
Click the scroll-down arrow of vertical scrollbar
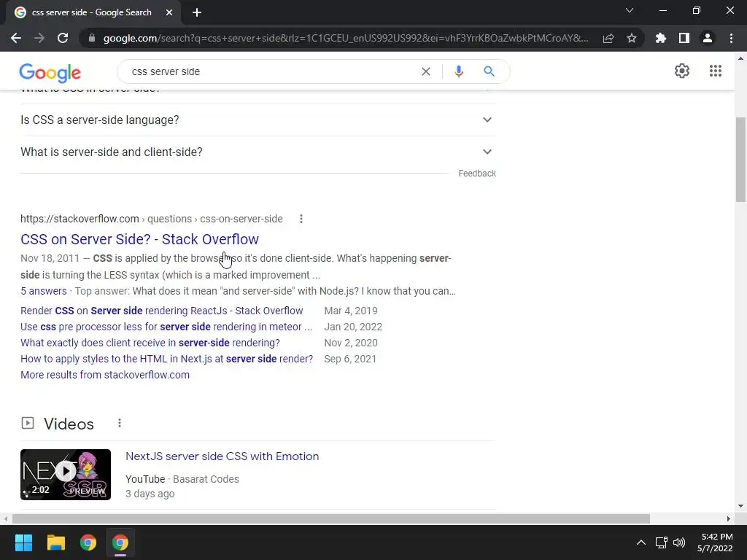coord(740,506)
